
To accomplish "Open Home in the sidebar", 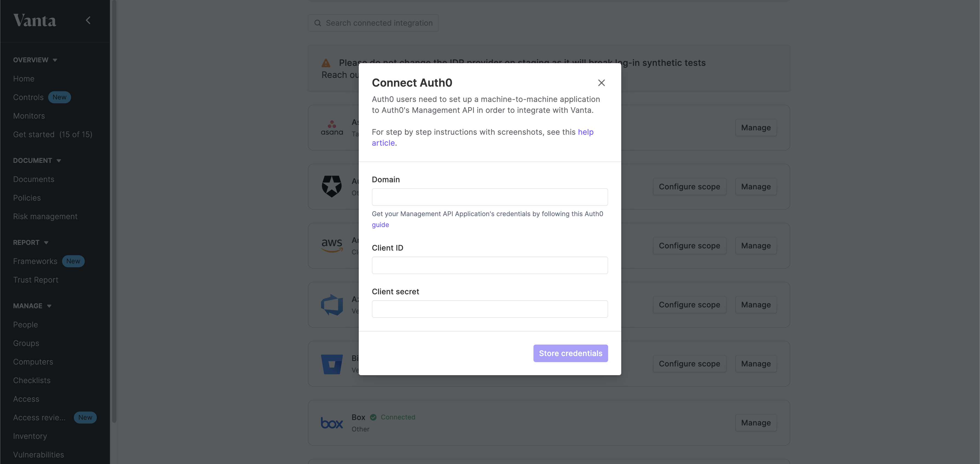I will [24, 79].
